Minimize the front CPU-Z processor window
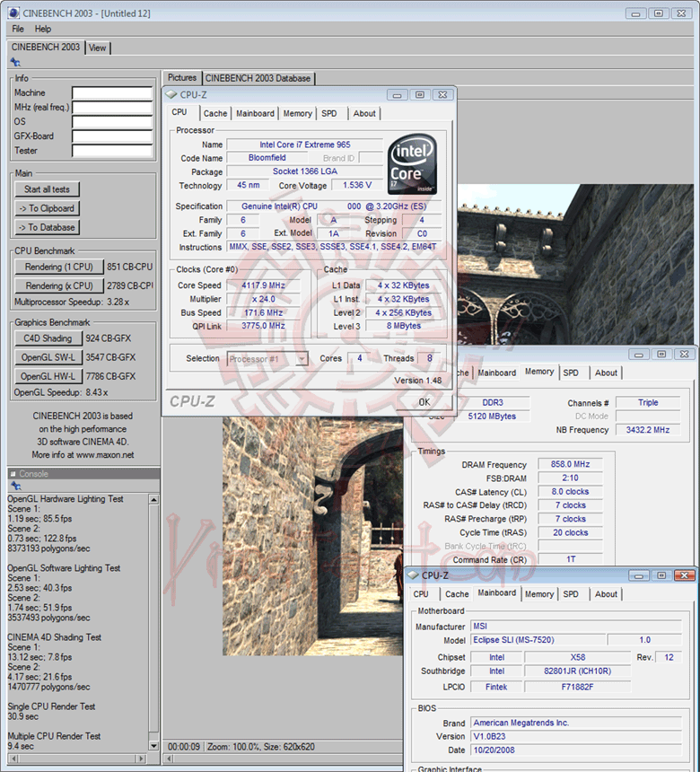 [x=397, y=94]
